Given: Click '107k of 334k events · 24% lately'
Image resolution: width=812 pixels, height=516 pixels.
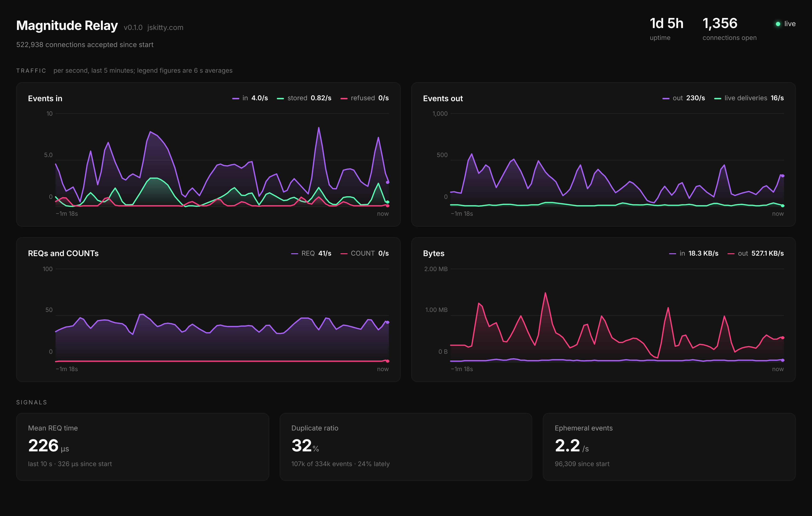Looking at the screenshot, I should click(340, 464).
